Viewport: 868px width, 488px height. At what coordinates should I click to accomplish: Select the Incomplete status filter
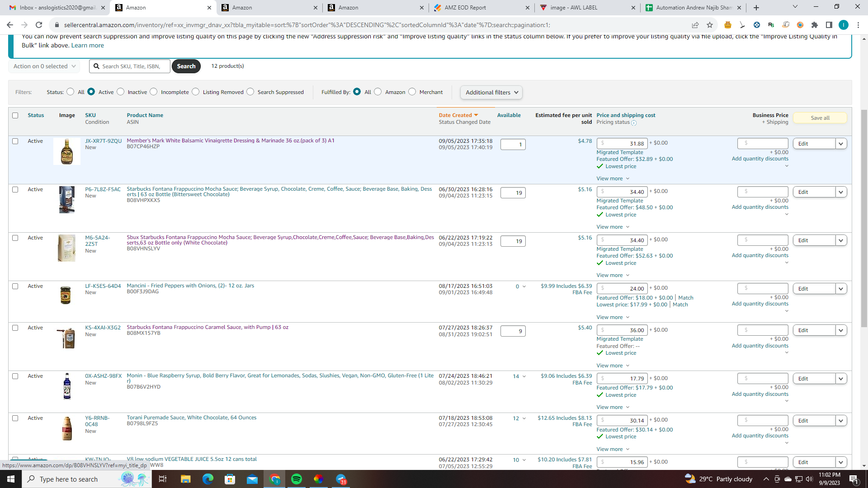tap(154, 92)
